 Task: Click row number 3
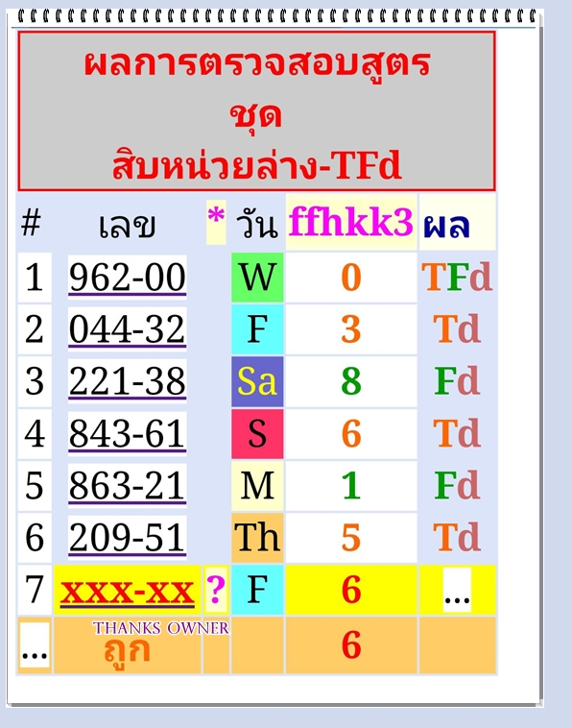tap(35, 381)
